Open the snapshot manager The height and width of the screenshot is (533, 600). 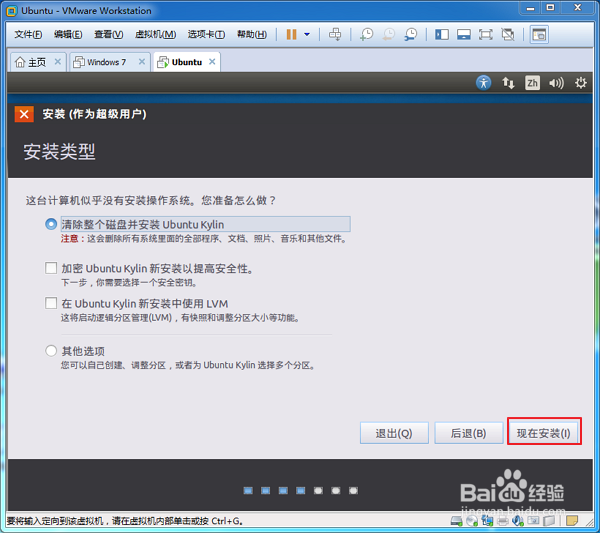(411, 34)
